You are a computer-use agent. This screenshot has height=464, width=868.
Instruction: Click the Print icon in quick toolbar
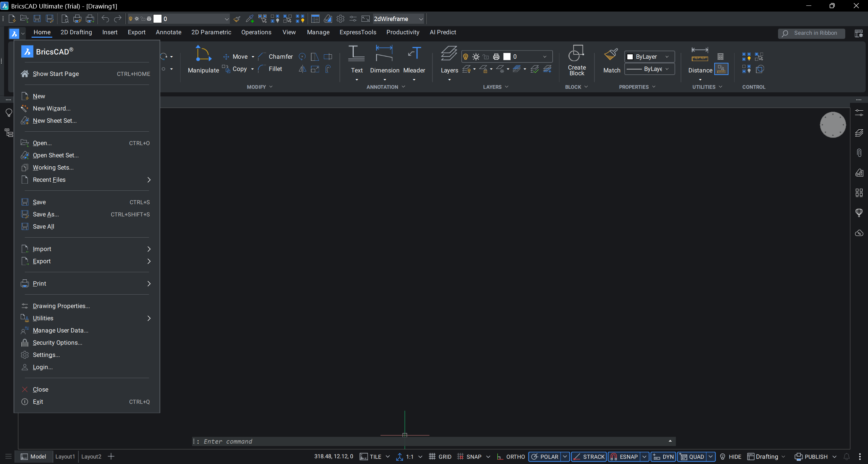[77, 19]
